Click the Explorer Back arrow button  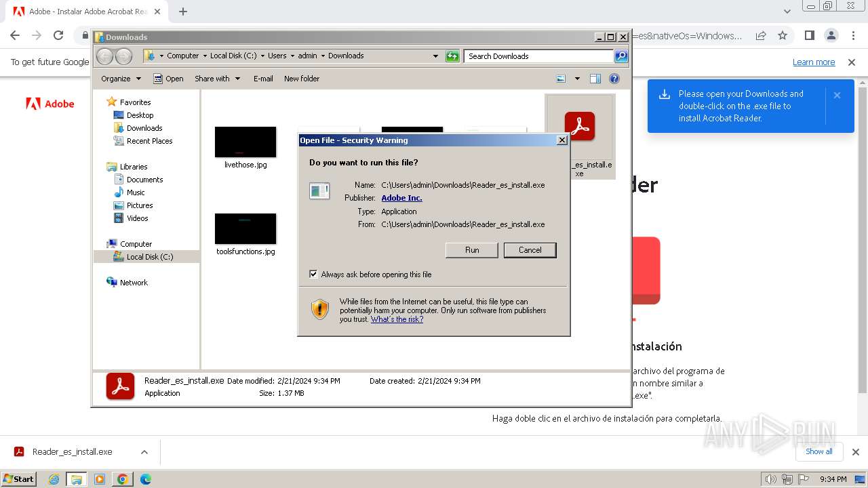[x=105, y=56]
